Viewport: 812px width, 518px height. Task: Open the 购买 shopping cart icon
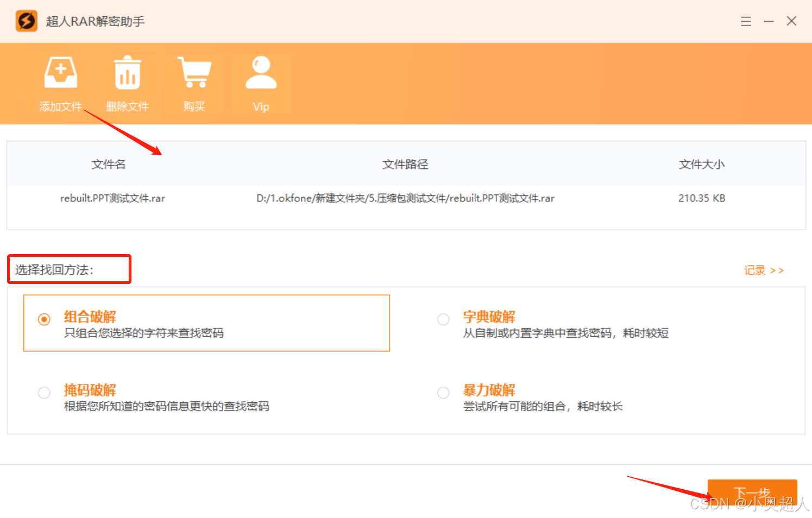coord(194,72)
